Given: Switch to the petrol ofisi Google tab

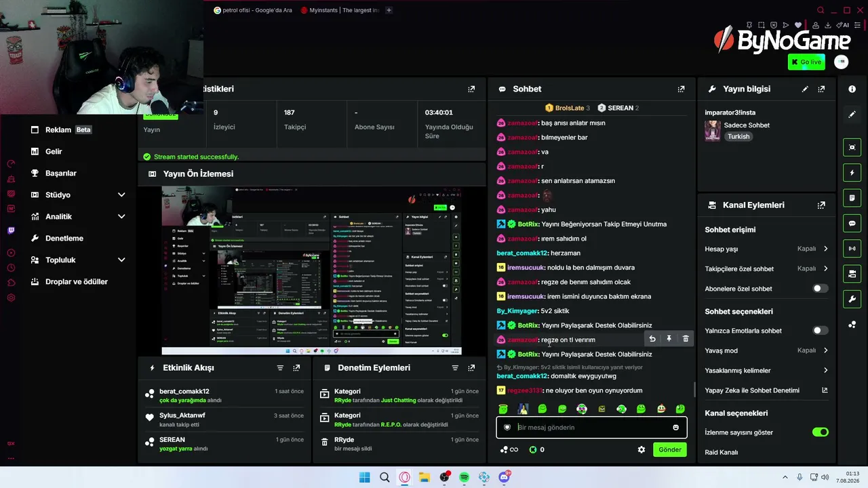Looking at the screenshot, I should point(253,10).
